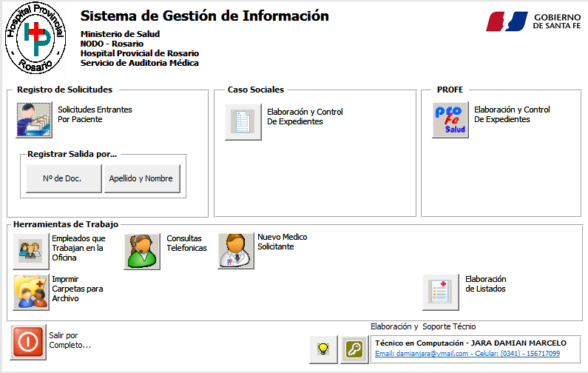Click Técnico en Computación JARA DAMIAN MARCELO text

[470, 343]
